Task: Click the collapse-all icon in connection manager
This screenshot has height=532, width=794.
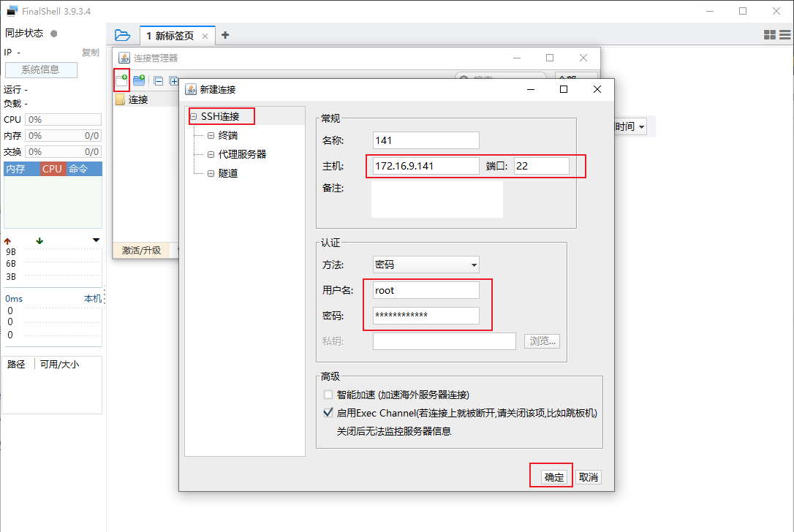Action: click(158, 80)
